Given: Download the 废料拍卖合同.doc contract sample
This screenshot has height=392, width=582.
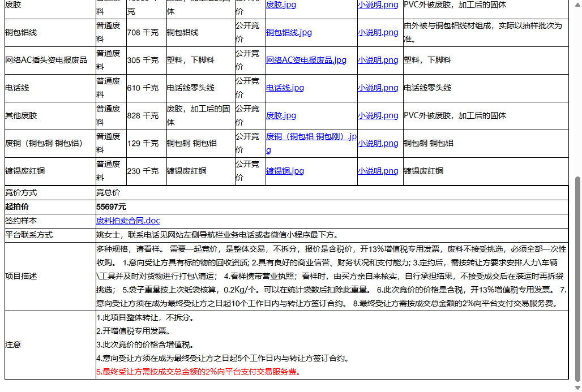Looking at the screenshot, I should point(128,221).
